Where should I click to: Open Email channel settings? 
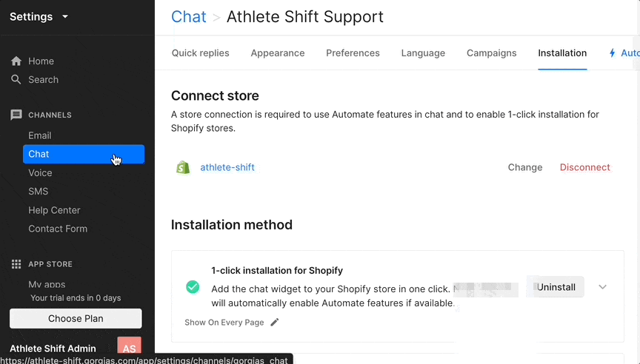point(40,135)
